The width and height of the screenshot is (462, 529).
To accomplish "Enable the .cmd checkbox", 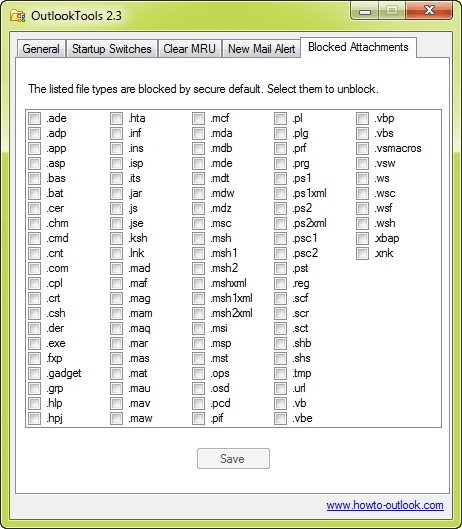I will (x=34, y=239).
